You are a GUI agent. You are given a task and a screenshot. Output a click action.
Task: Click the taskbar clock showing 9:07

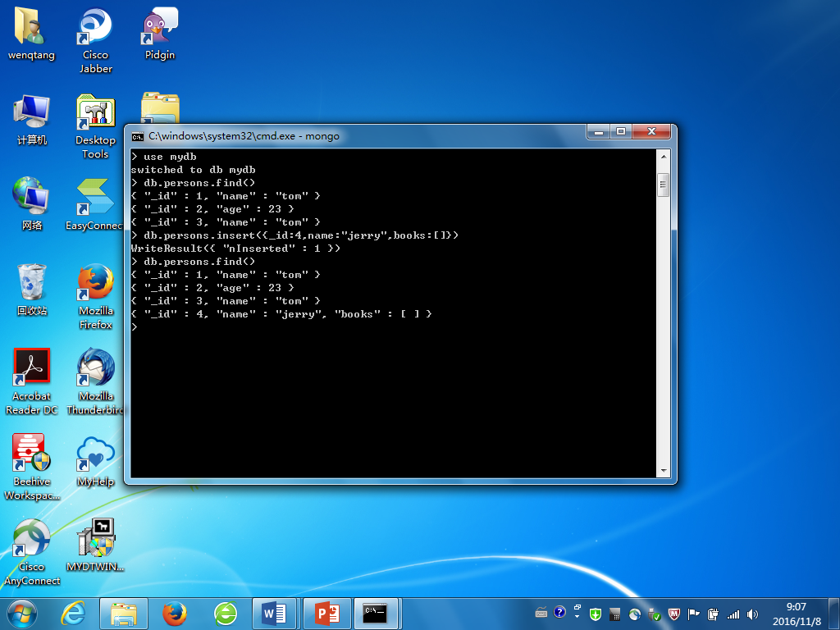coord(796,613)
